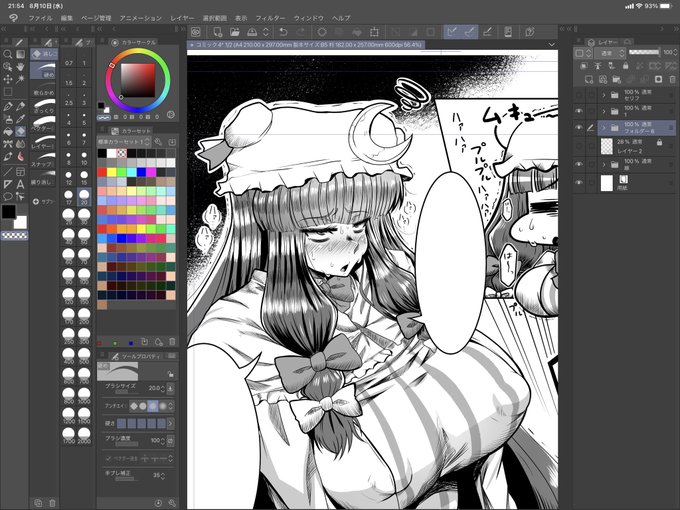Select the comic document canvas tab
This screenshot has width=680, height=510.
pyautogui.click(x=306, y=45)
